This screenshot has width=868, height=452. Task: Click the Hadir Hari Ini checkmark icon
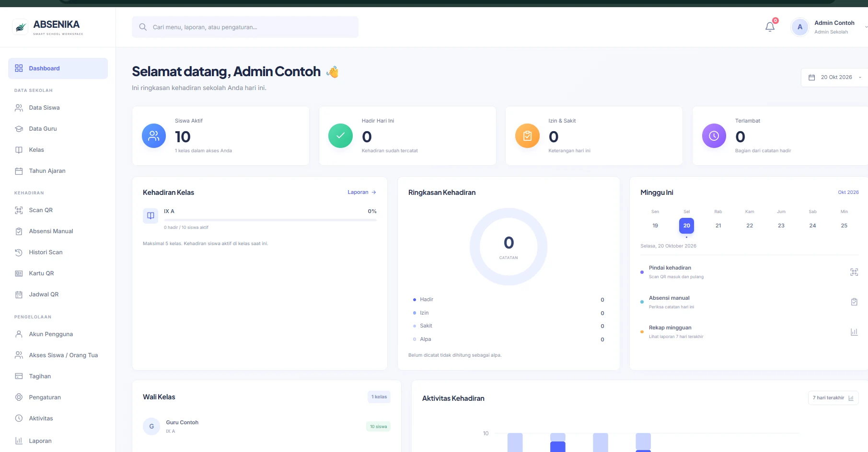pyautogui.click(x=340, y=136)
